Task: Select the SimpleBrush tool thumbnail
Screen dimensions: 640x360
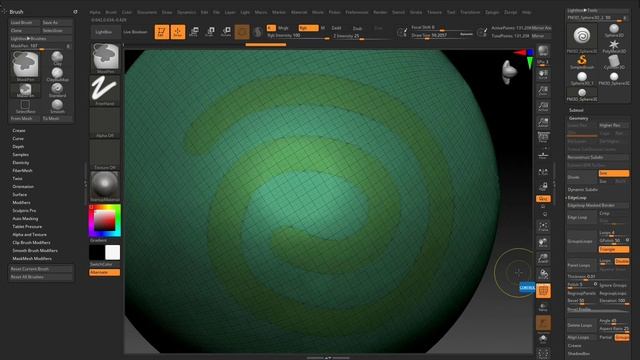Action: click(x=582, y=62)
